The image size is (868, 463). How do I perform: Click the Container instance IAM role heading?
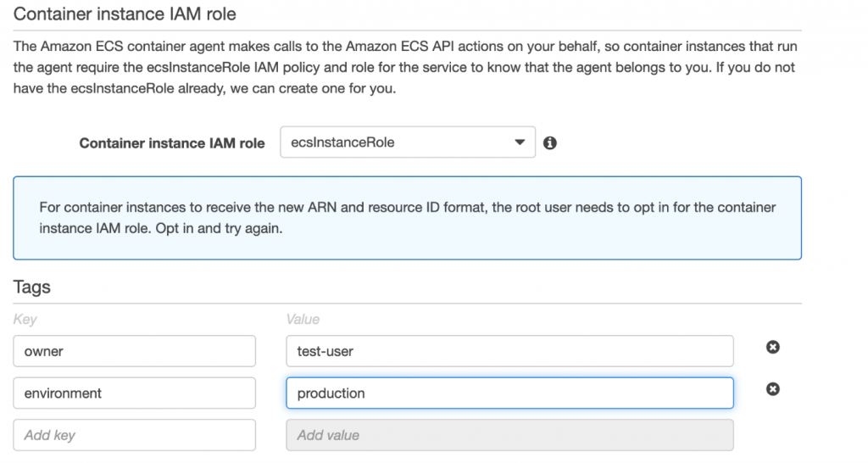point(125,14)
